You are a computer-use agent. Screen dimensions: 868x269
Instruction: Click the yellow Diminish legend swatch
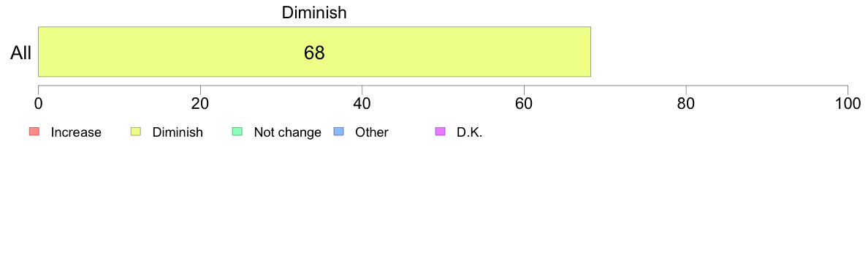click(x=136, y=132)
